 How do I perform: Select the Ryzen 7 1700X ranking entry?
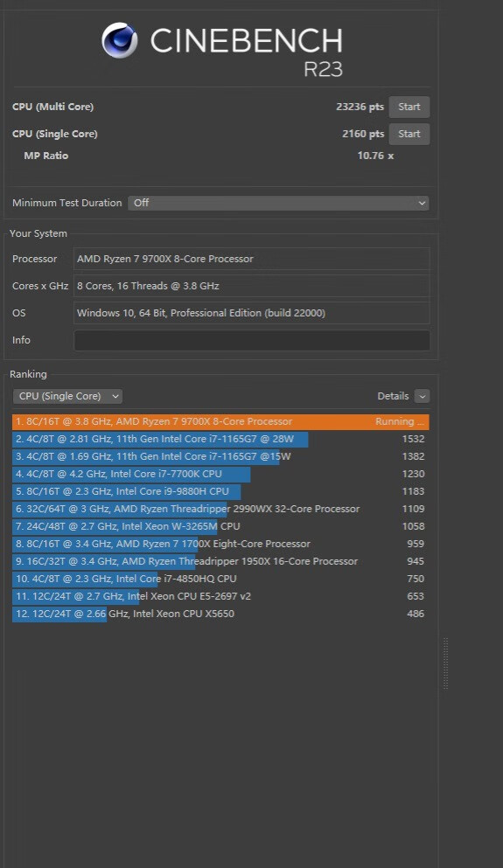click(x=220, y=545)
